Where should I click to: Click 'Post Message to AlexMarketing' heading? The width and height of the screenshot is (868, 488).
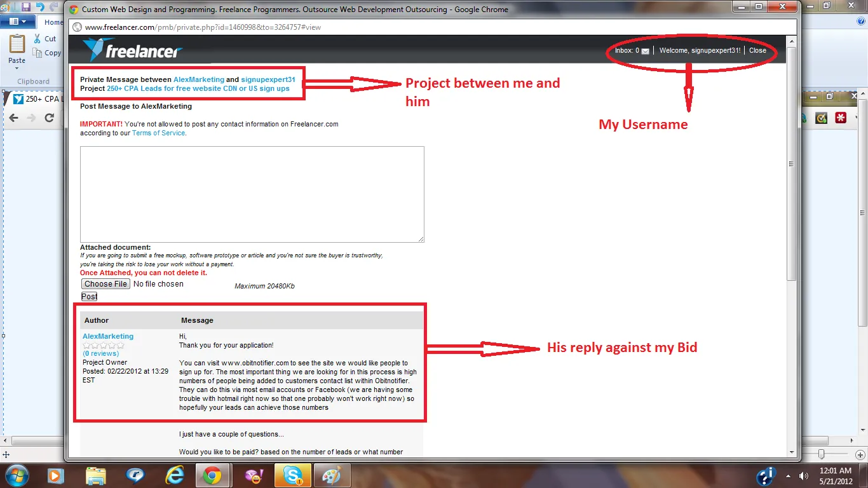[136, 106]
